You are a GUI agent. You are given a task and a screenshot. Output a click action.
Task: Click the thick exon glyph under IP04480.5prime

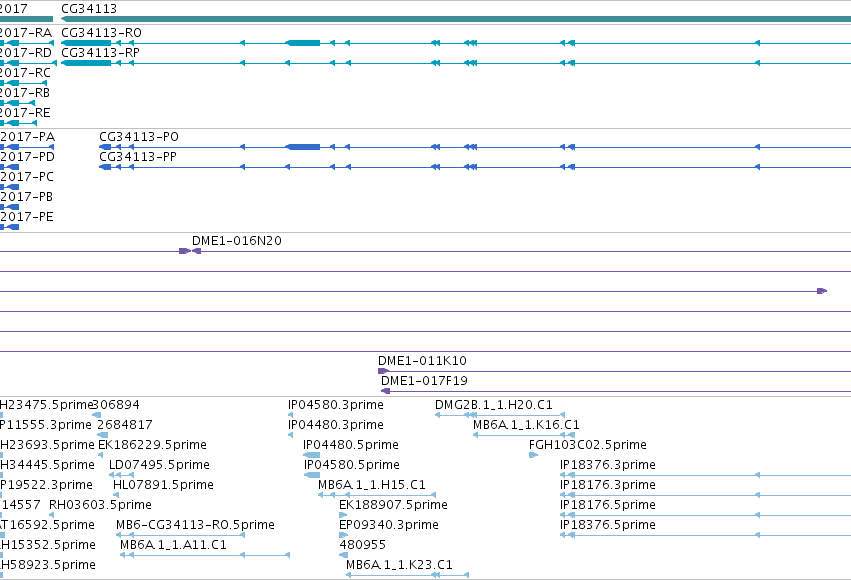(312, 455)
